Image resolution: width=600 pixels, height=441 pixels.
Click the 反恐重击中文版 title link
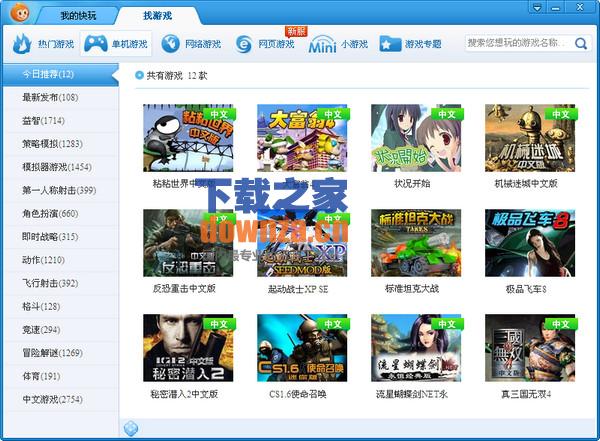pos(184,289)
